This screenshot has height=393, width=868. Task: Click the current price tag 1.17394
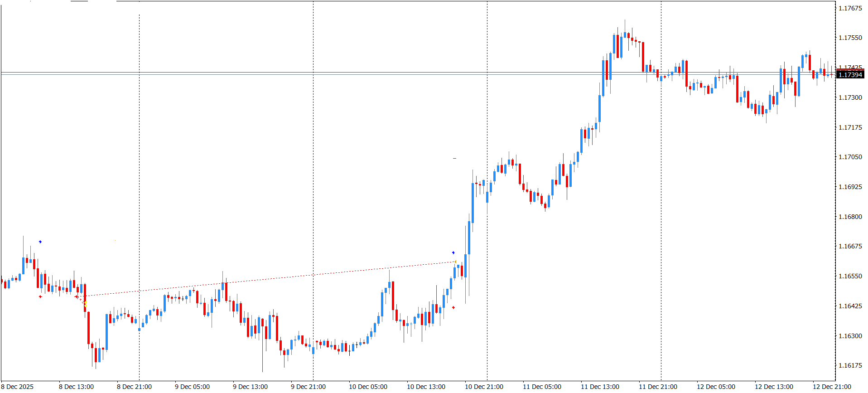click(850, 75)
